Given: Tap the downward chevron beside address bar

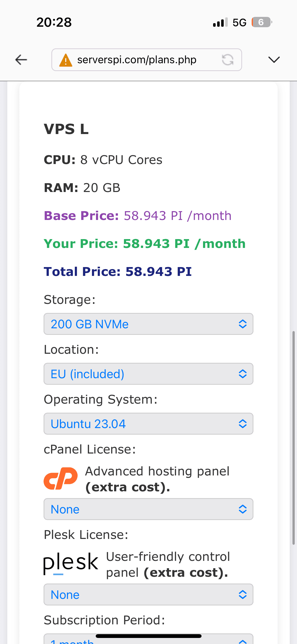Looking at the screenshot, I should click(274, 60).
